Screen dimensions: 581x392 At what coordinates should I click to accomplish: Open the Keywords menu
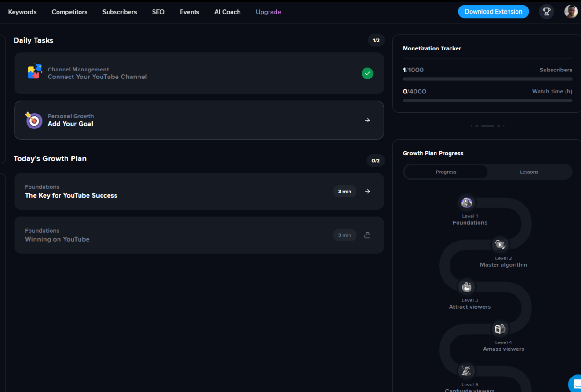pyautogui.click(x=22, y=12)
